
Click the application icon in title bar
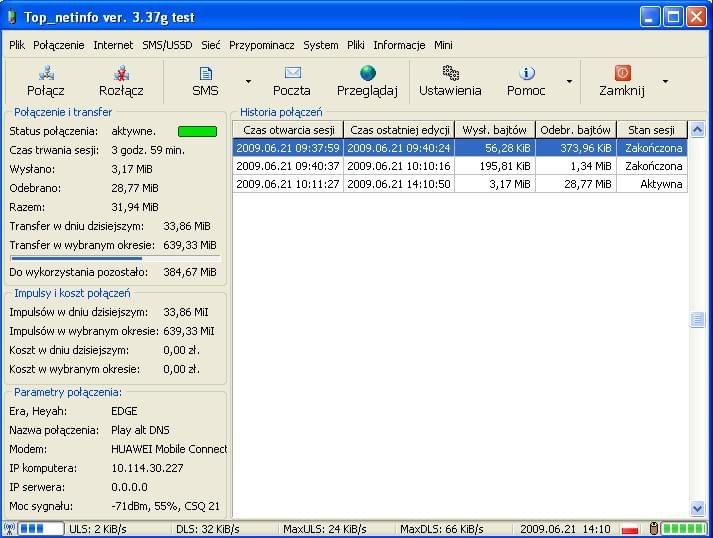pyautogui.click(x=12, y=17)
